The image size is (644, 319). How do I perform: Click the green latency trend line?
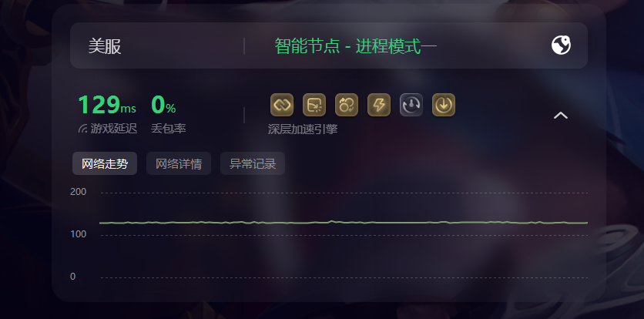(x=344, y=223)
